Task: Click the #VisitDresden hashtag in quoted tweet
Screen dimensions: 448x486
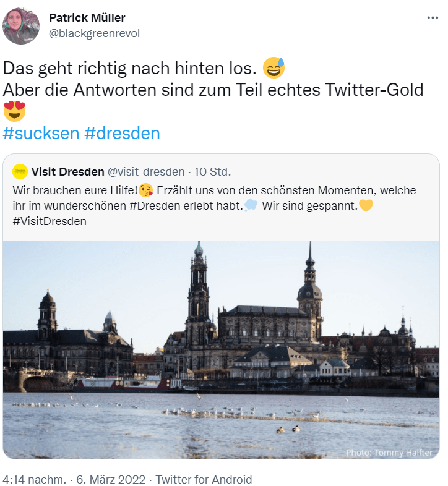Action: 50,221
